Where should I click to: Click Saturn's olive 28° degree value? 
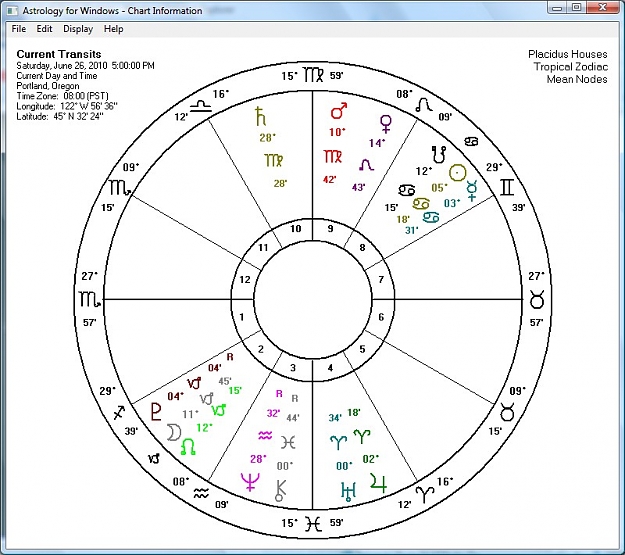click(x=267, y=138)
